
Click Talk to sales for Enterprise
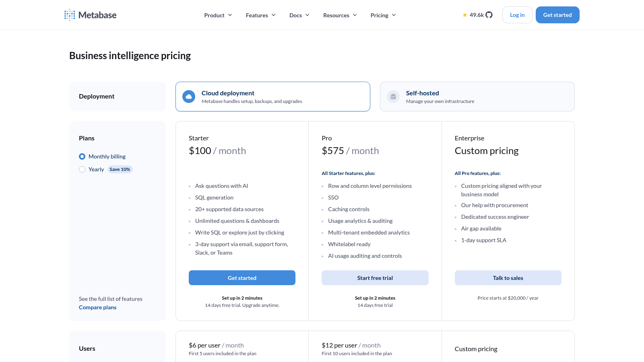coord(508,278)
